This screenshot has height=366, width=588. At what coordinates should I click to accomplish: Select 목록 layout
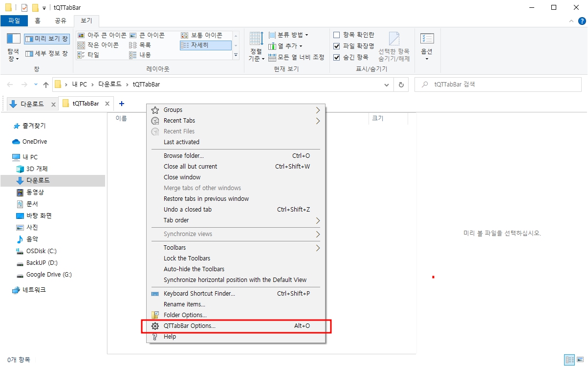tap(140, 45)
